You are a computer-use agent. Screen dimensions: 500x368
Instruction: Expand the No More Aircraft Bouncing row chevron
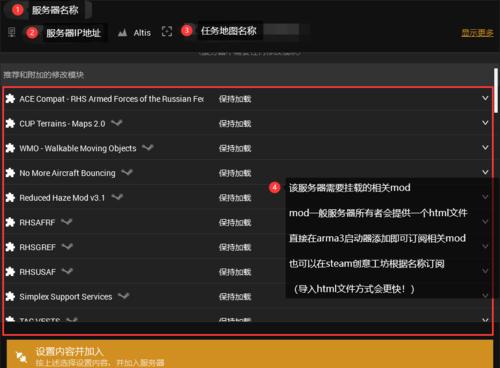coord(485,172)
